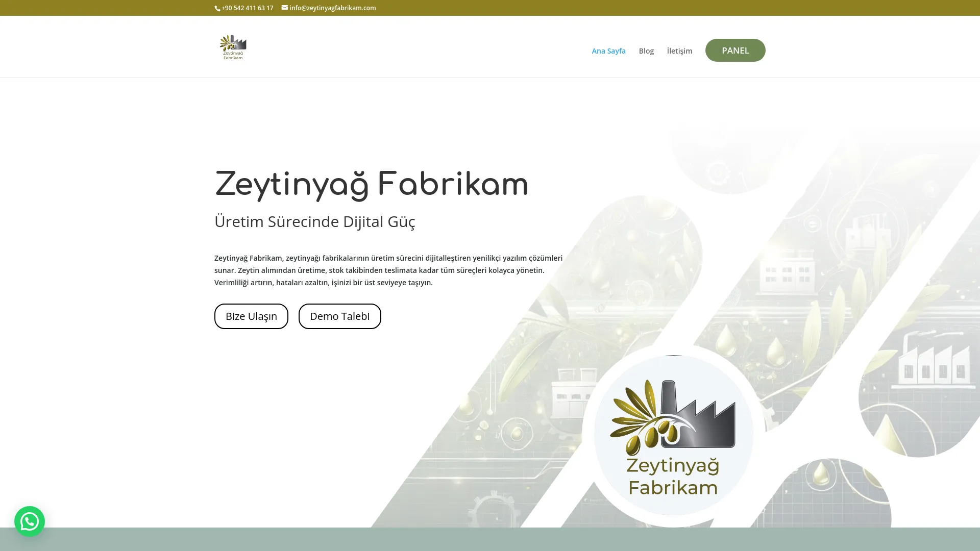Open the WhatsApp chat bubble

point(30,521)
